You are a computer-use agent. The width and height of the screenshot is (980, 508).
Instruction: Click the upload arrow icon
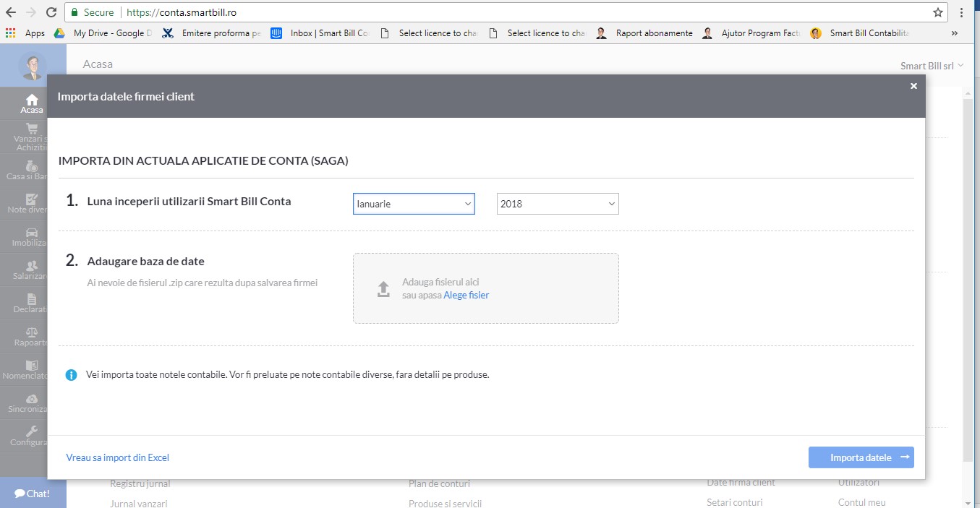[x=383, y=289]
